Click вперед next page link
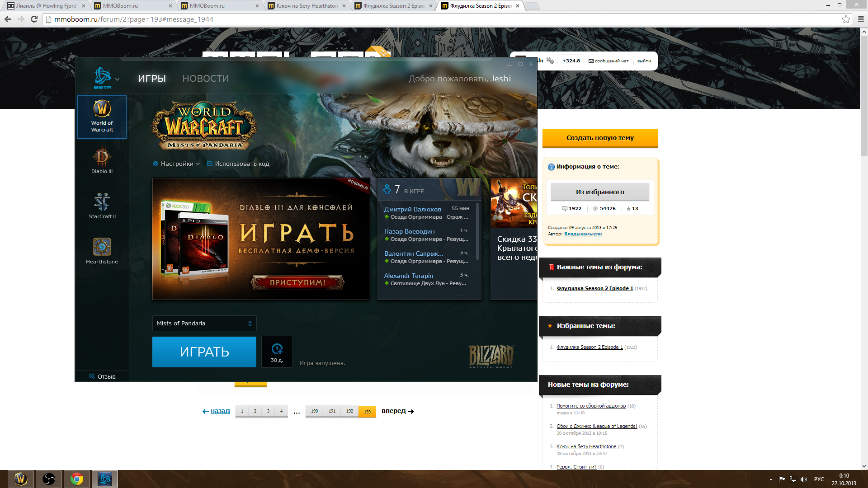 pyautogui.click(x=398, y=411)
